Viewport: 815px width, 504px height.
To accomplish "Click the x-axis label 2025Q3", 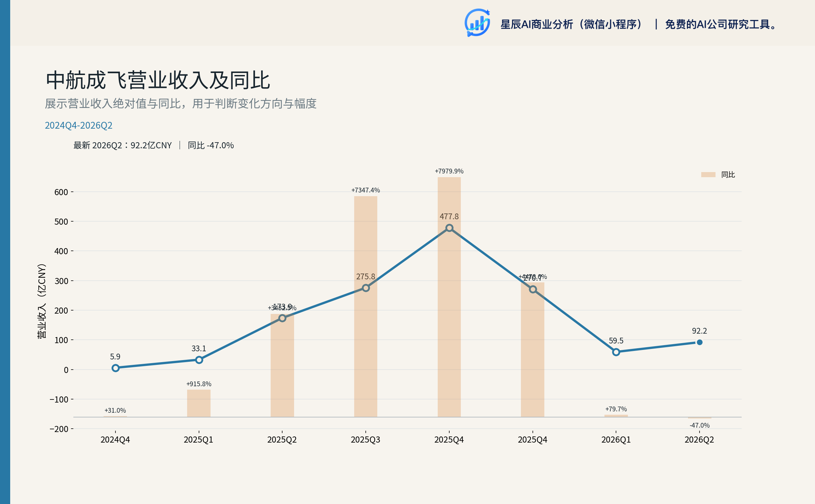I will click(365, 440).
